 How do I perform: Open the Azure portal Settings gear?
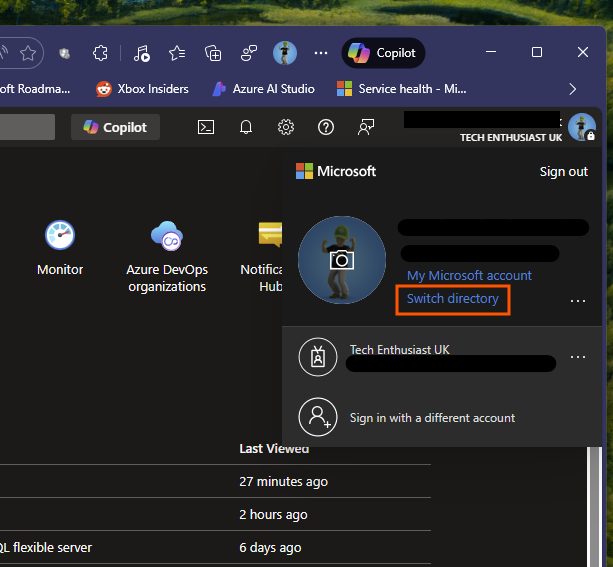(286, 127)
